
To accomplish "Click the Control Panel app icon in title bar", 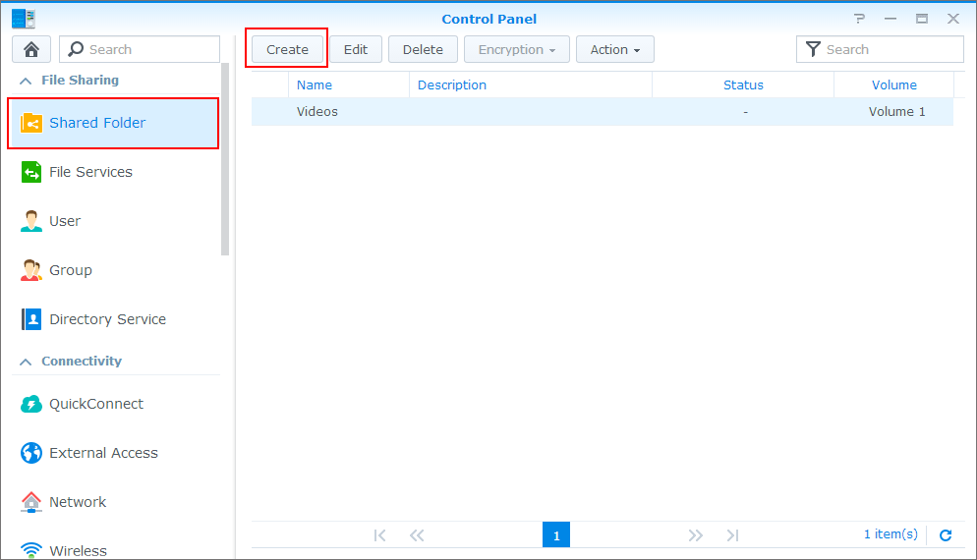I will 23,19.
